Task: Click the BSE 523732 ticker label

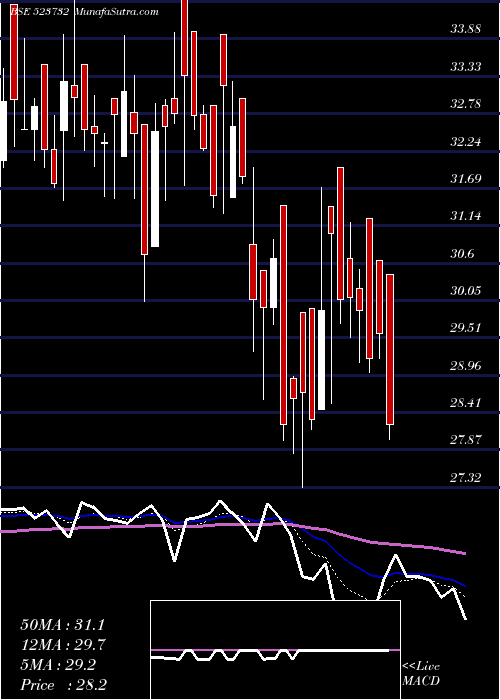Action: [40, 12]
